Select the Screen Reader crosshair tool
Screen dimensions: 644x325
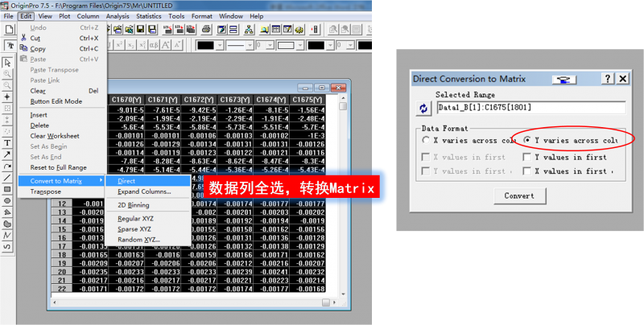[x=7, y=97]
